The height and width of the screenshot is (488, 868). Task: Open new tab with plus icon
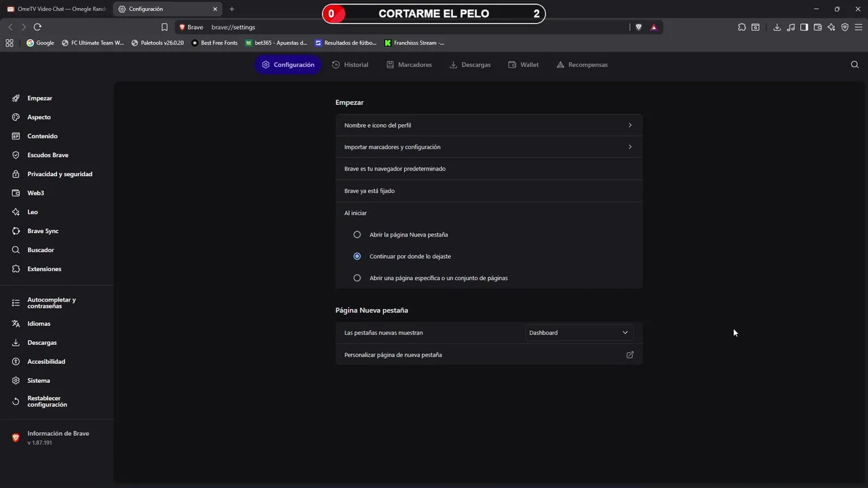pyautogui.click(x=232, y=9)
